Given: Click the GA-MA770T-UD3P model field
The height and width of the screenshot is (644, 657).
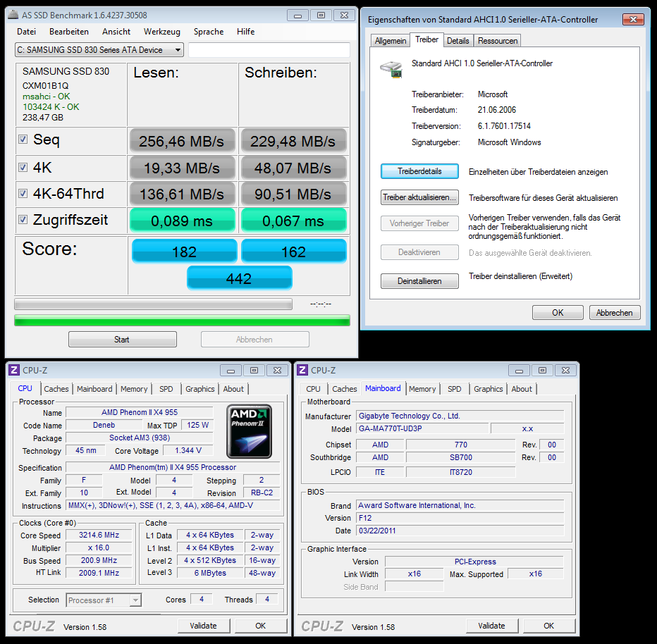Looking at the screenshot, I should (x=422, y=429).
